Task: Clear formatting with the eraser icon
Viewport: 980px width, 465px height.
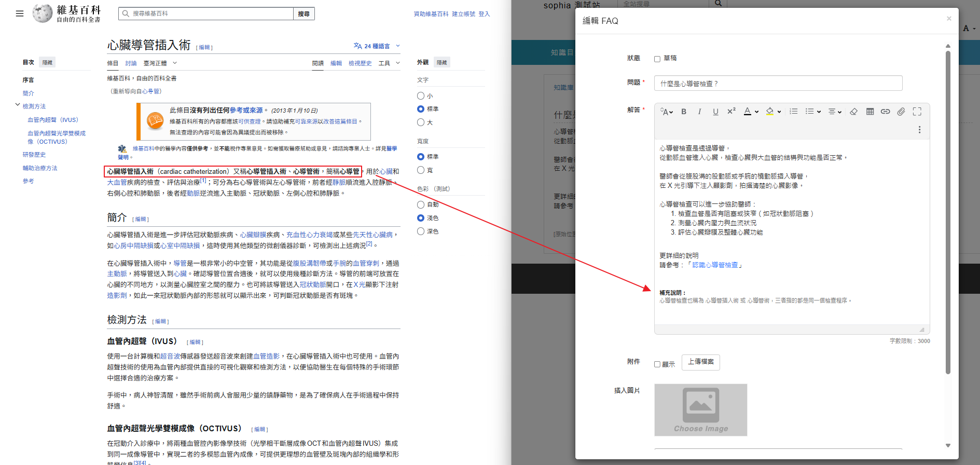Action: (853, 112)
